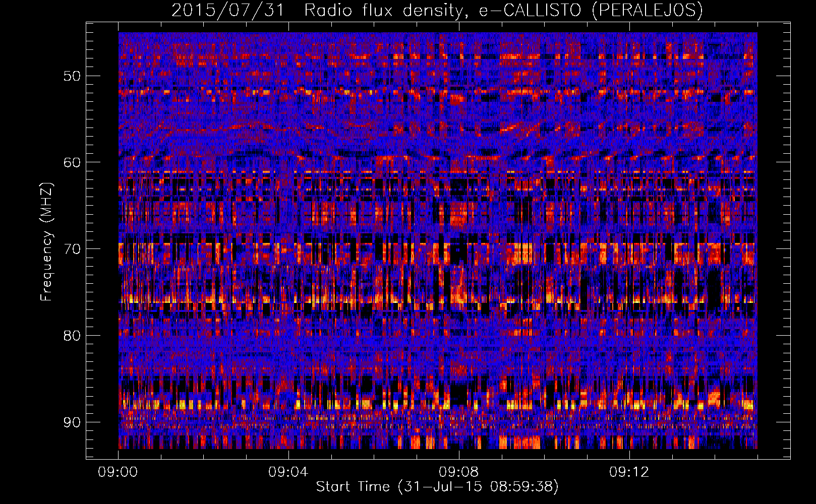Select the 90 frequency tick label
This screenshot has width=816, height=504.
[x=72, y=422]
